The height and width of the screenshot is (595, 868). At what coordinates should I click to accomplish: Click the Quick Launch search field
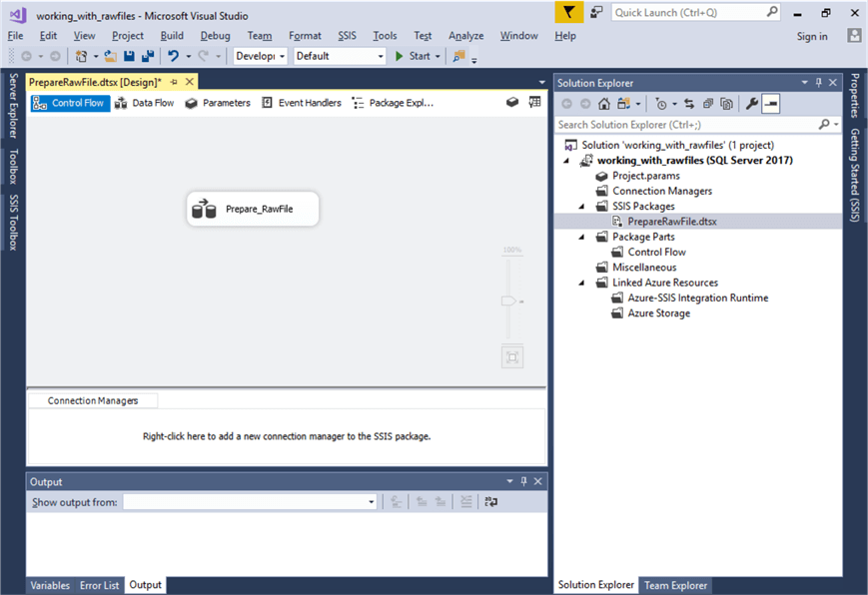(x=696, y=12)
